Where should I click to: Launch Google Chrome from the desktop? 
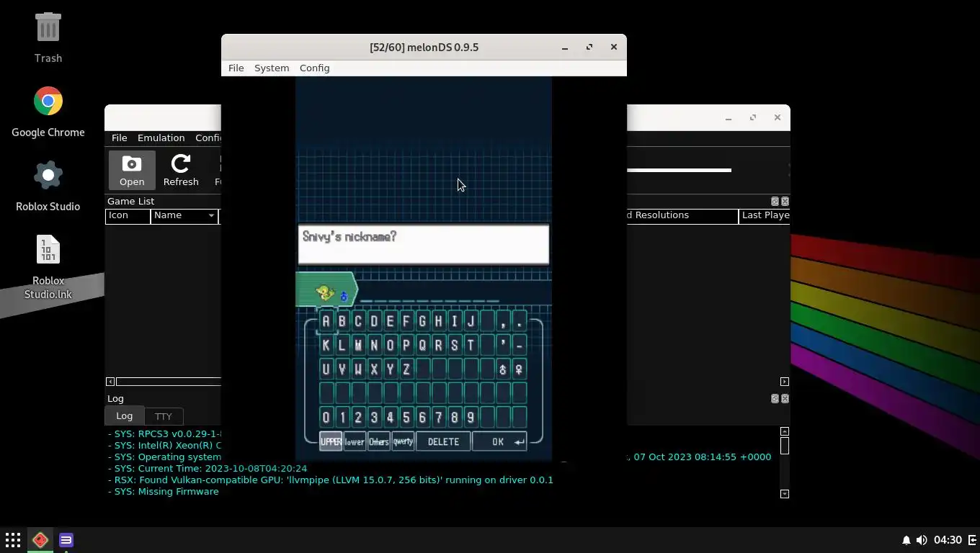[48, 102]
